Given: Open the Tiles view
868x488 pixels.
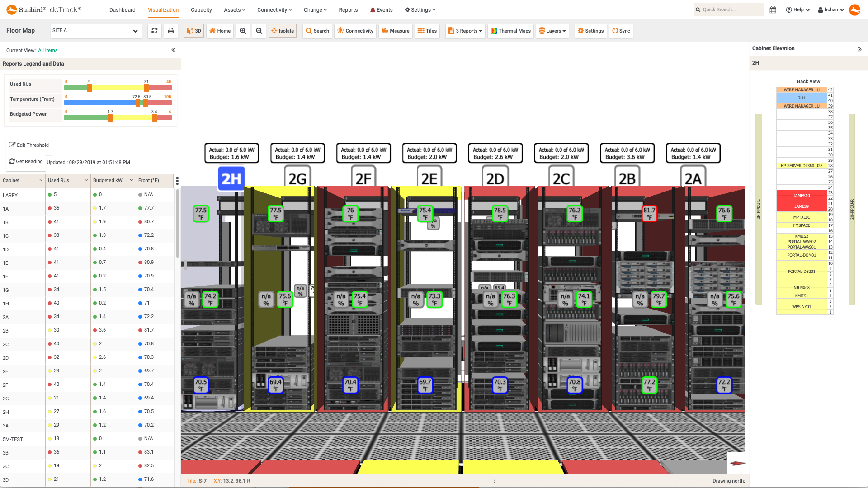Looking at the screenshot, I should point(427,31).
